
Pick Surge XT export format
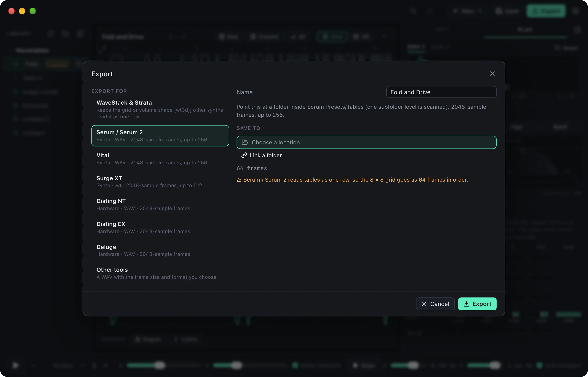coord(160,181)
